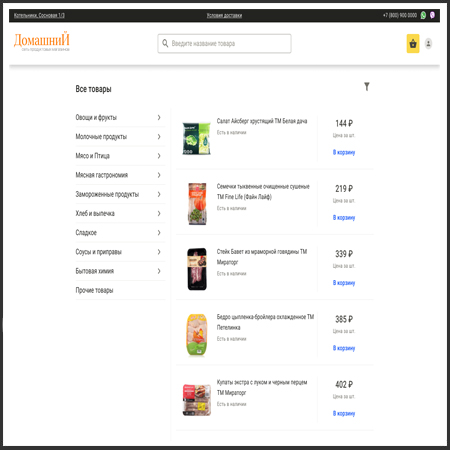Click the filter funnel icon

(x=367, y=87)
